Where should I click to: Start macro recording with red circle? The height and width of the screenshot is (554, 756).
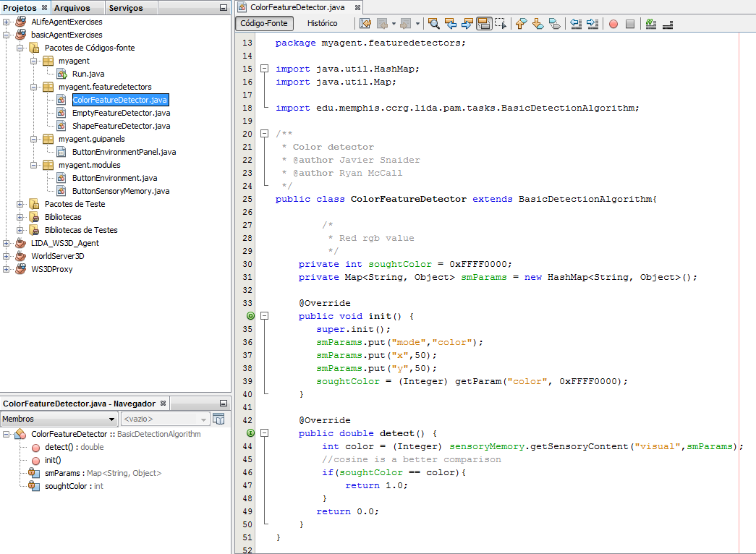pyautogui.click(x=613, y=23)
